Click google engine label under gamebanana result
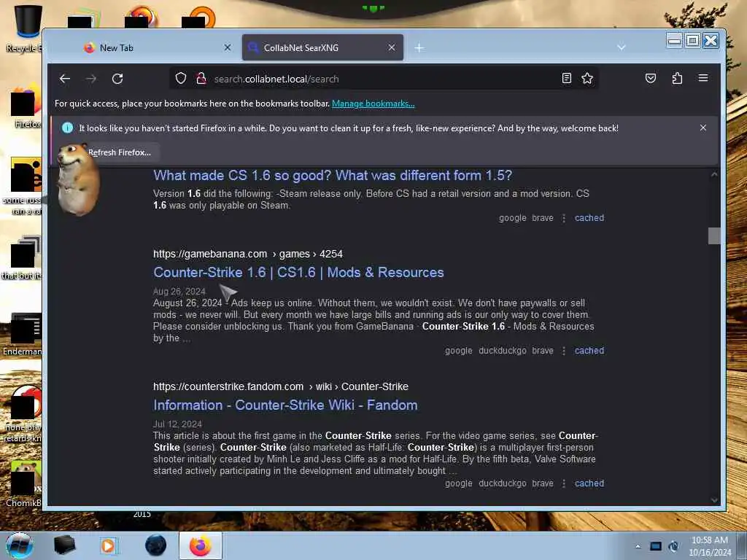 point(459,351)
